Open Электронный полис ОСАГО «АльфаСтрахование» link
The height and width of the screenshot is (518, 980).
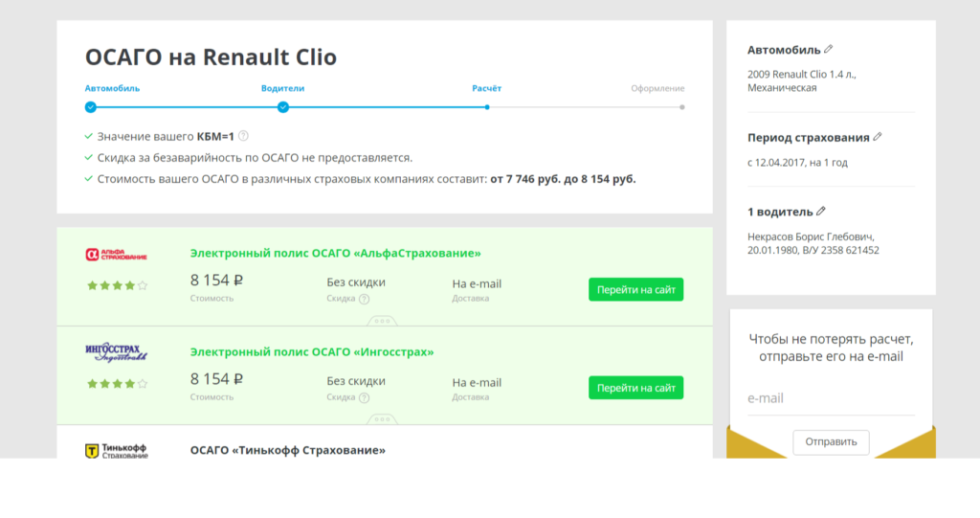pos(336,254)
